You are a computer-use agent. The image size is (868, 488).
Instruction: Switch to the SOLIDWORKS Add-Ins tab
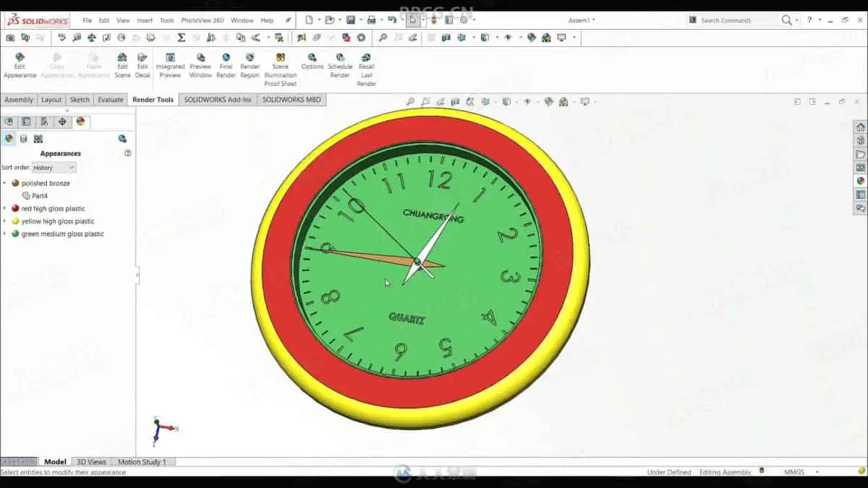(x=218, y=100)
